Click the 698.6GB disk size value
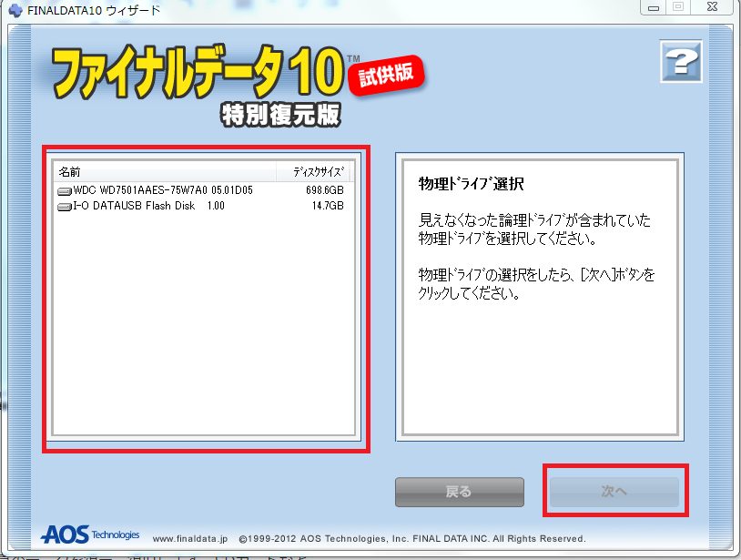This screenshot has height=560, width=741. pyautogui.click(x=325, y=190)
